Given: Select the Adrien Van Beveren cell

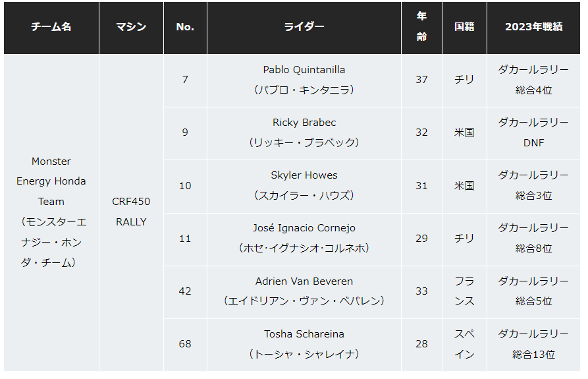Looking at the screenshot, I should 304,291.
